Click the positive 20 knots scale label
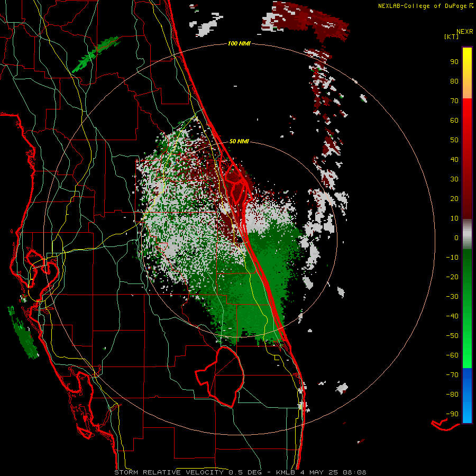This screenshot has height=476, width=476. pyautogui.click(x=454, y=198)
